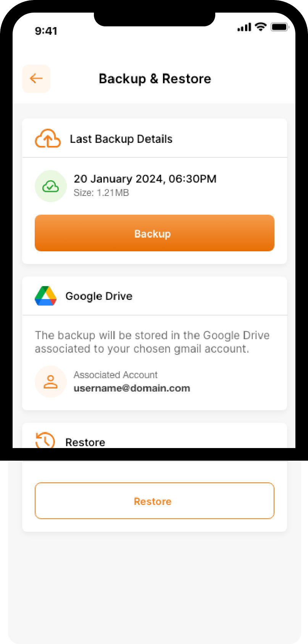The image size is (308, 644).
Task: Tap the associated account person icon
Action: (x=50, y=382)
